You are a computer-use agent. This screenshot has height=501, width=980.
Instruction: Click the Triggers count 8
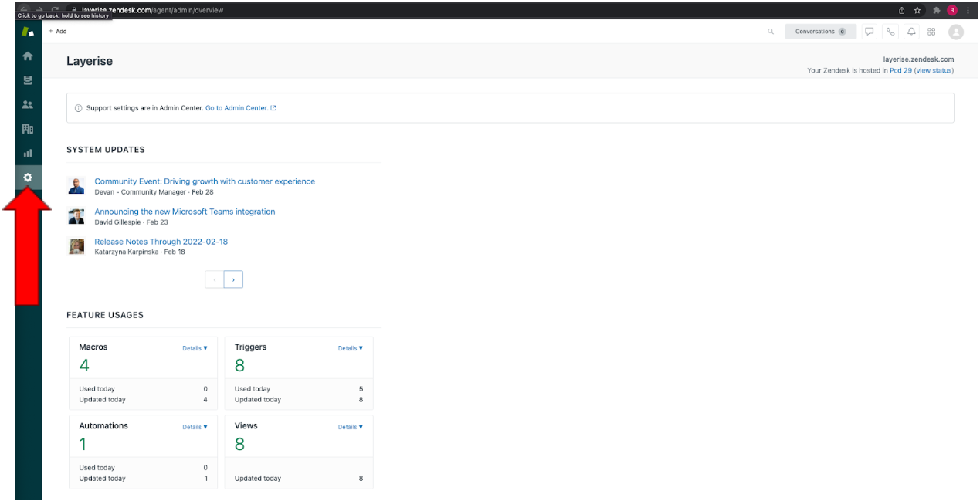tap(239, 365)
